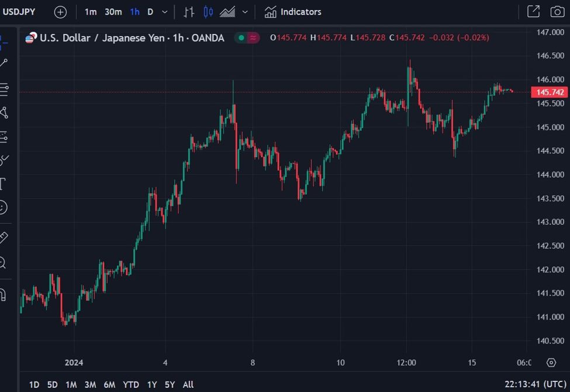
Task: Select the 30m timeframe
Action: (113, 12)
